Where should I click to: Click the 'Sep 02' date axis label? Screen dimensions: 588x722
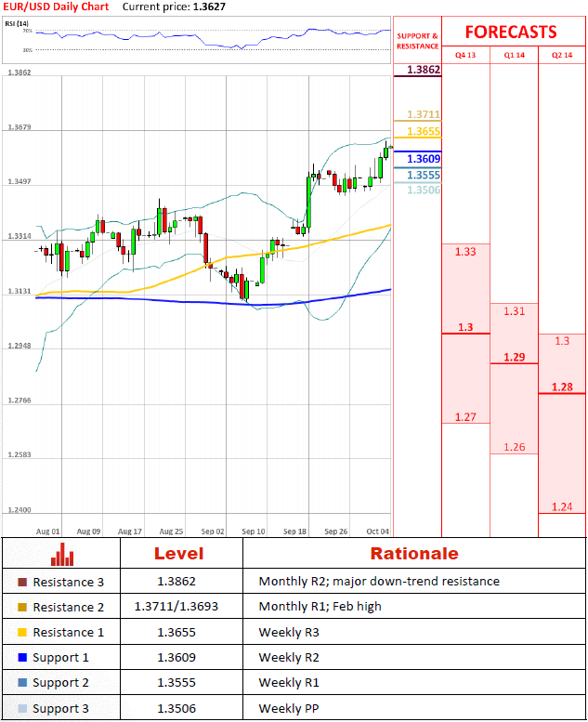tap(213, 532)
